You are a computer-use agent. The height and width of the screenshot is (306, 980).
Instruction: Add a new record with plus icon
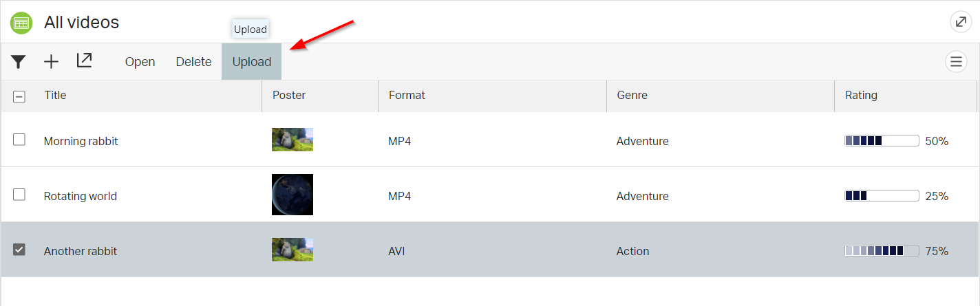tap(52, 62)
